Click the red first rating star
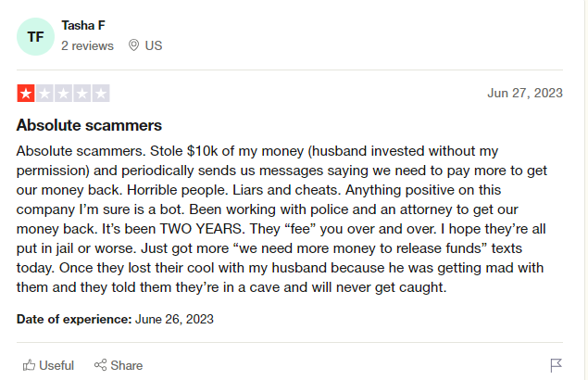Image resolution: width=588 pixels, height=380 pixels. [x=26, y=93]
